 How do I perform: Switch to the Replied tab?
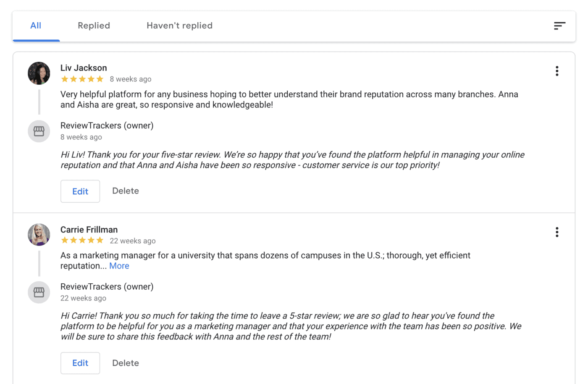click(x=94, y=26)
